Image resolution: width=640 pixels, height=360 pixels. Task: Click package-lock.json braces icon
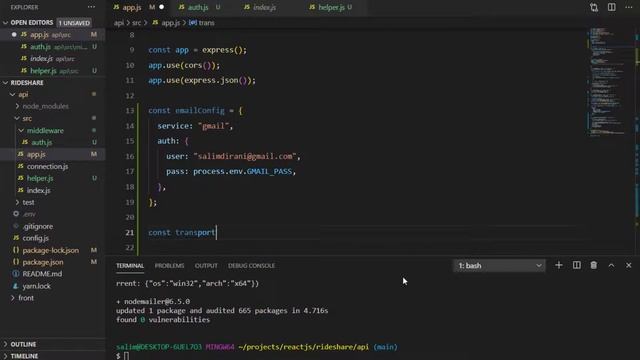point(16,250)
